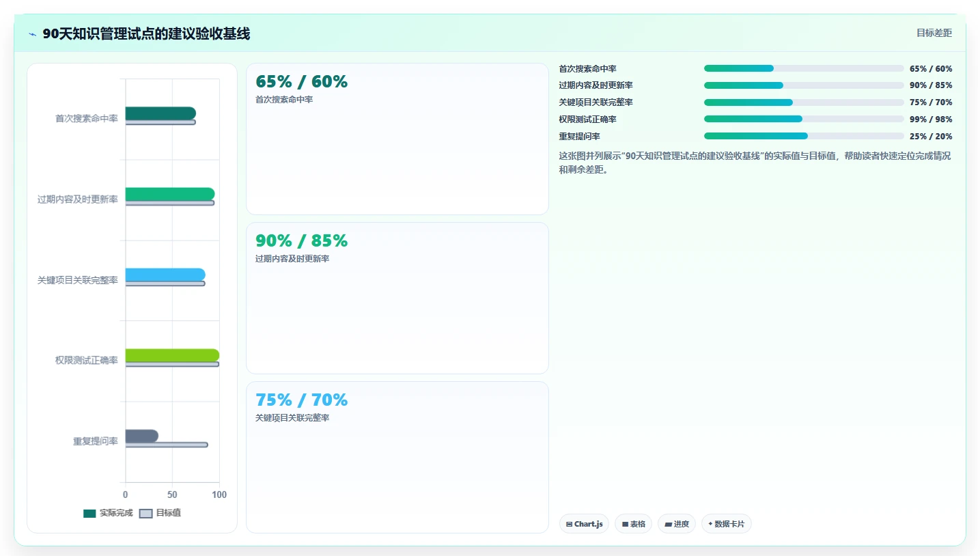Screen dimensions: 980x556
Task: Click the description paragraph under the progress list
Action: 755,163
